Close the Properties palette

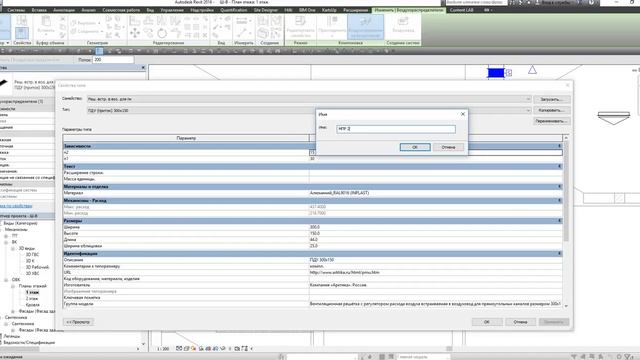click(143, 67)
